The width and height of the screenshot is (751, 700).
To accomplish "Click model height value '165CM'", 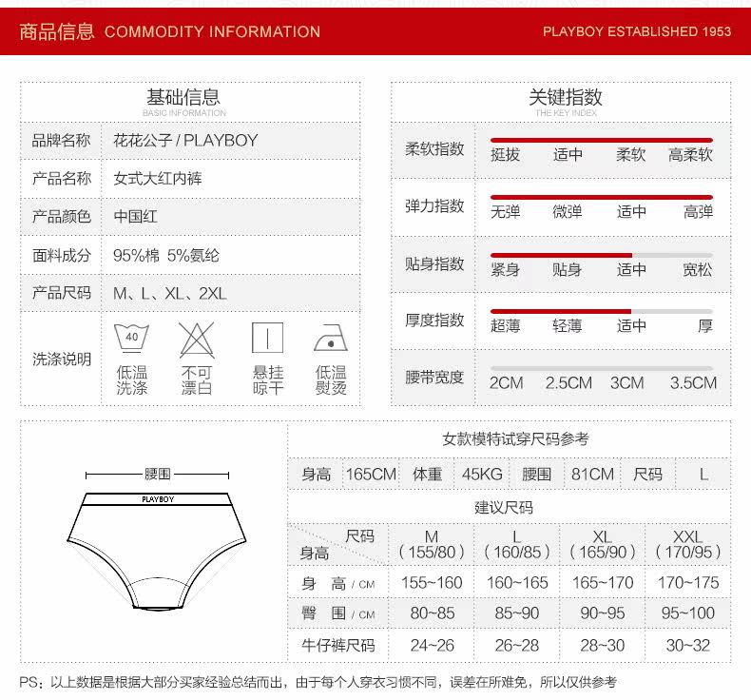I will tap(371, 475).
